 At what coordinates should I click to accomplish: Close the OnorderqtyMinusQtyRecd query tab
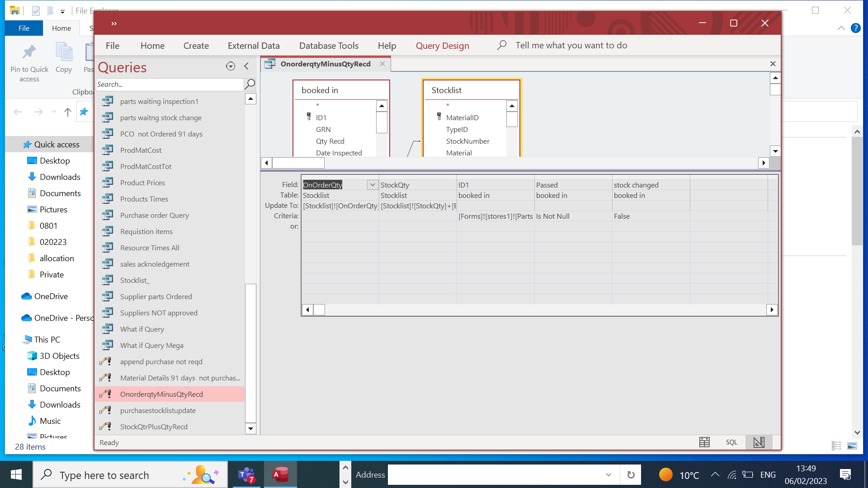(x=382, y=64)
